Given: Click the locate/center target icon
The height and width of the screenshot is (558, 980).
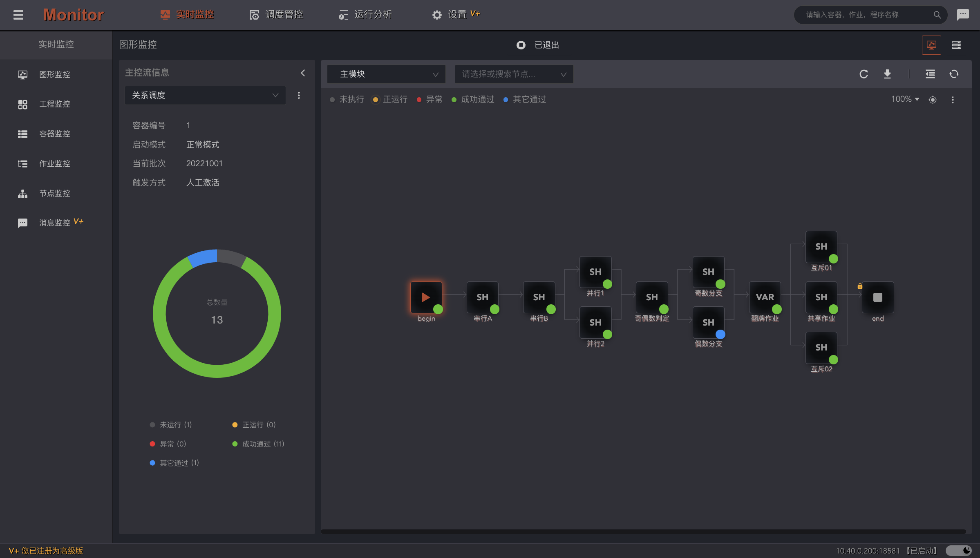Looking at the screenshot, I should (933, 100).
